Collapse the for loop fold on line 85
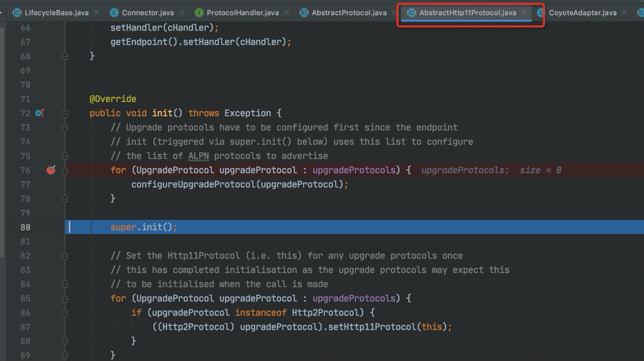The image size is (644, 361). tap(65, 299)
